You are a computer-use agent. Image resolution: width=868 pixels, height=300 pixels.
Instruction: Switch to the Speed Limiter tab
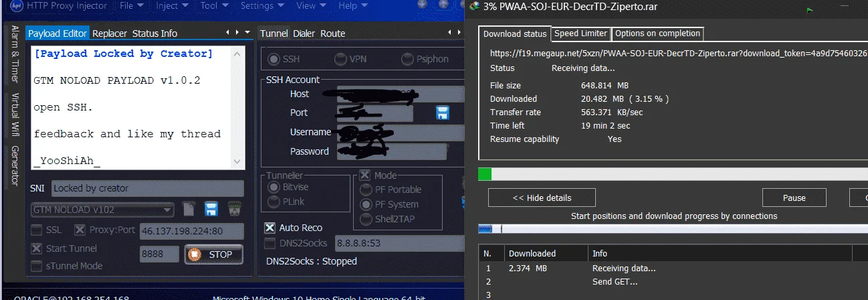pyautogui.click(x=581, y=33)
